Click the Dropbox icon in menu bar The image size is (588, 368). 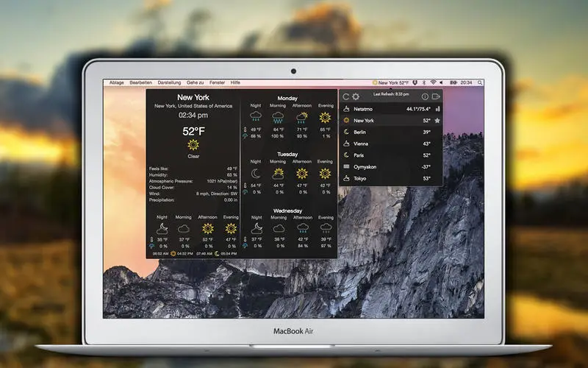point(415,82)
